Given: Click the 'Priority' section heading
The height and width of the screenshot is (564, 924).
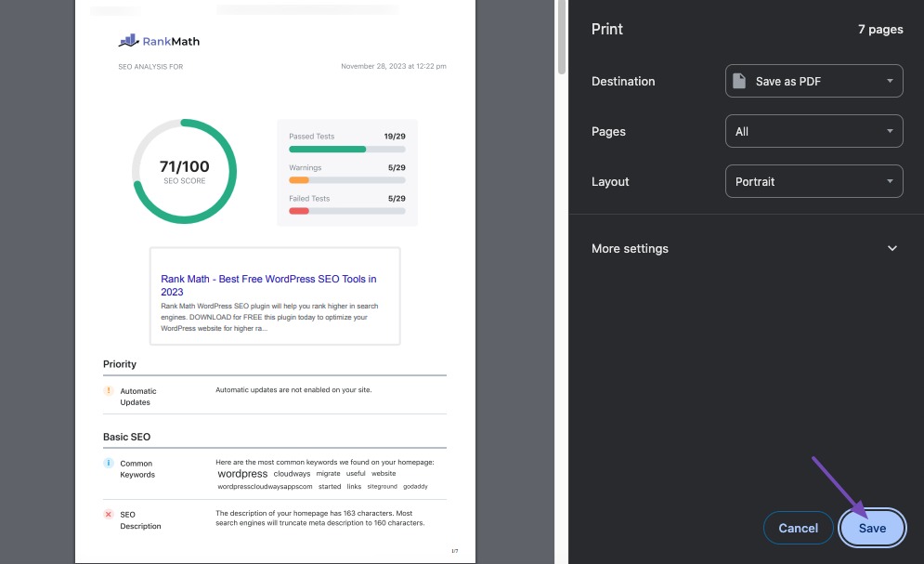Looking at the screenshot, I should tap(120, 364).
